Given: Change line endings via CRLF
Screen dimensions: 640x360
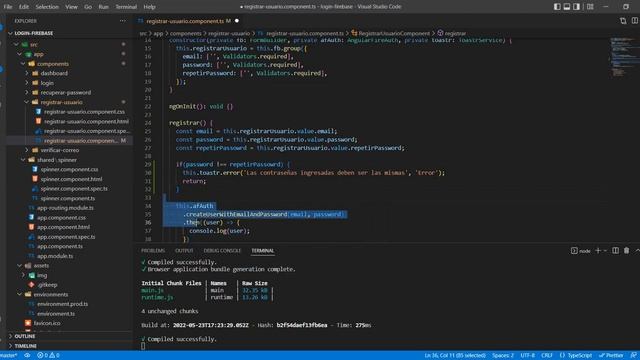Looking at the screenshot, I should pyautogui.click(x=547, y=356).
